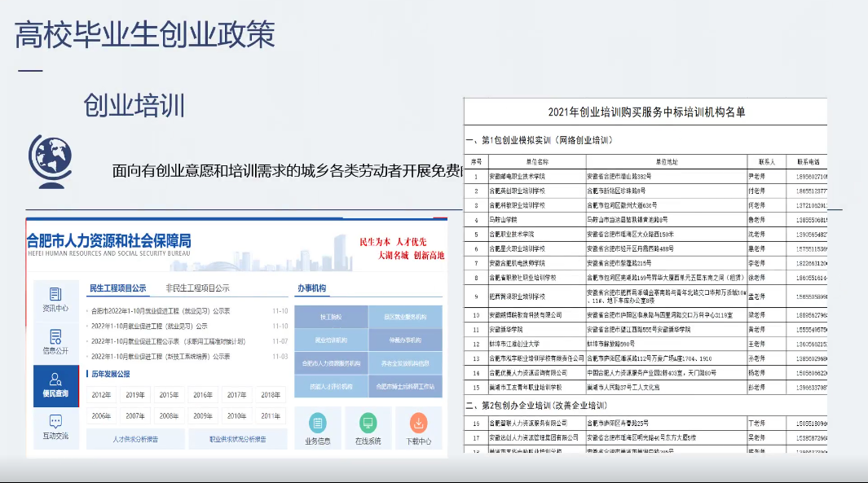Open the 资讯中心 sidebar icon
The image size is (868, 483).
click(x=55, y=299)
